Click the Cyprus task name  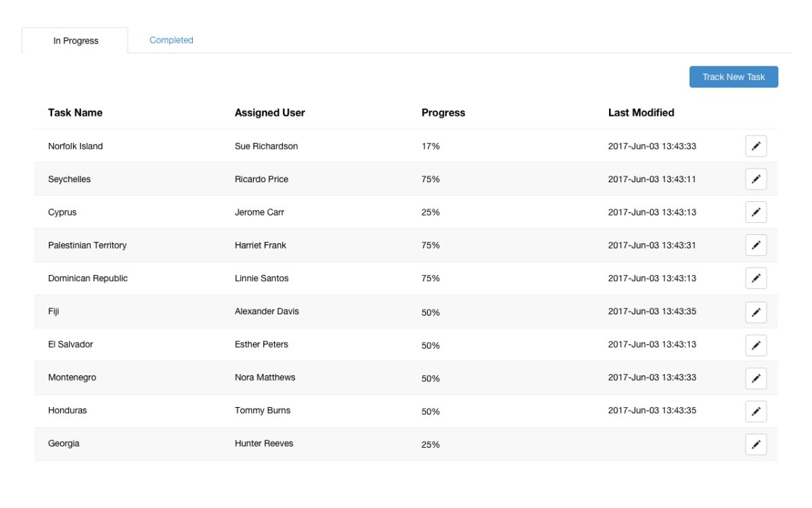62,212
